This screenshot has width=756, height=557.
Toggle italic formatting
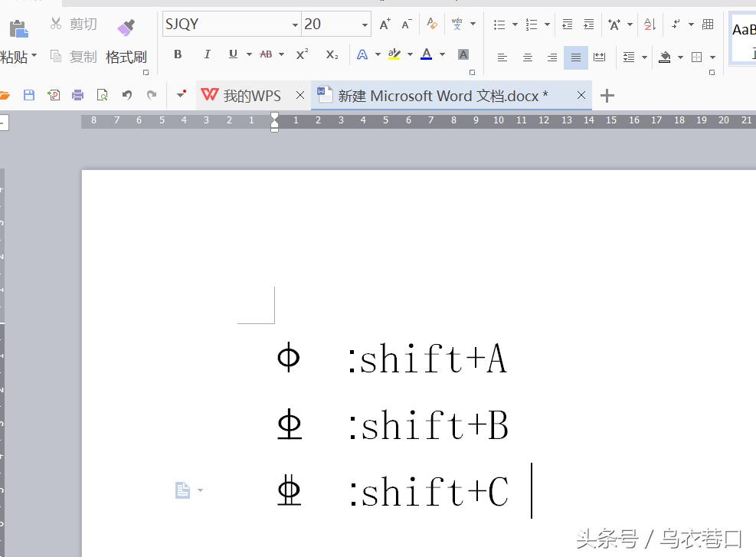207,54
